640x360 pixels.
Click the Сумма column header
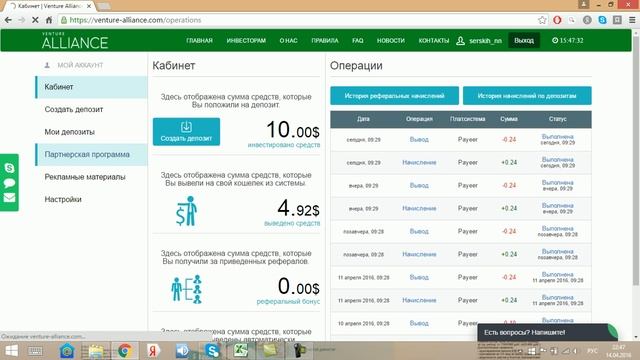click(509, 119)
